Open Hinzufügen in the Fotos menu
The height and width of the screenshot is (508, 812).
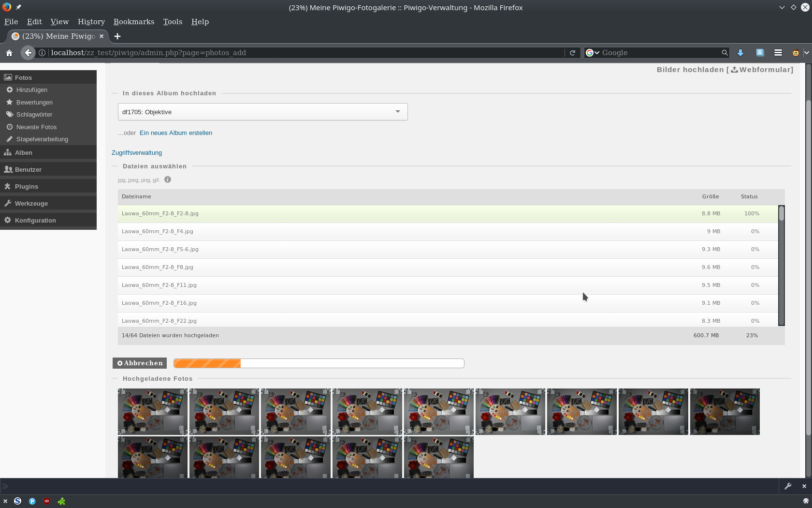click(32, 90)
